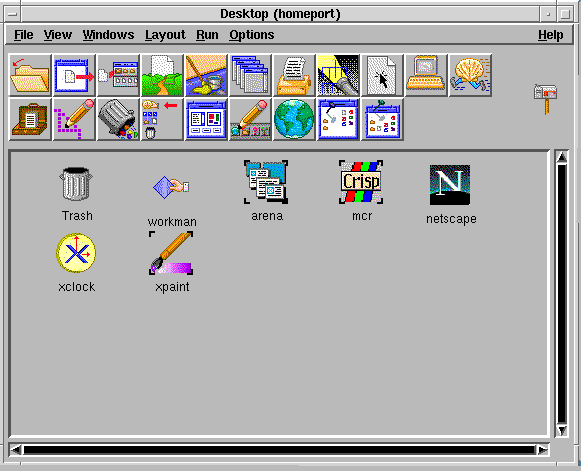The image size is (581, 471).
Task: Click the horizontal scrollbar right arrow
Action: tap(542, 450)
